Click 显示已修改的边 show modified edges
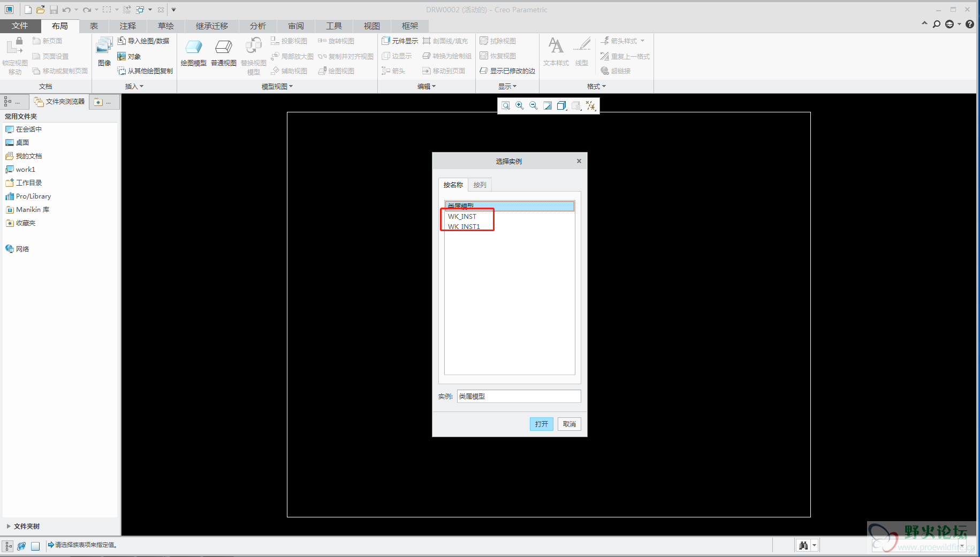Viewport: 980px width, 557px height. pyautogui.click(x=507, y=71)
